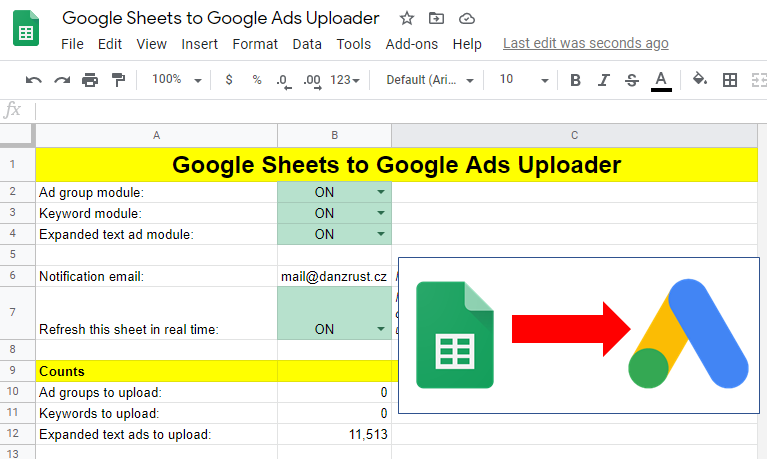The width and height of the screenshot is (767, 459).
Task: Open text color picker
Action: (661, 81)
